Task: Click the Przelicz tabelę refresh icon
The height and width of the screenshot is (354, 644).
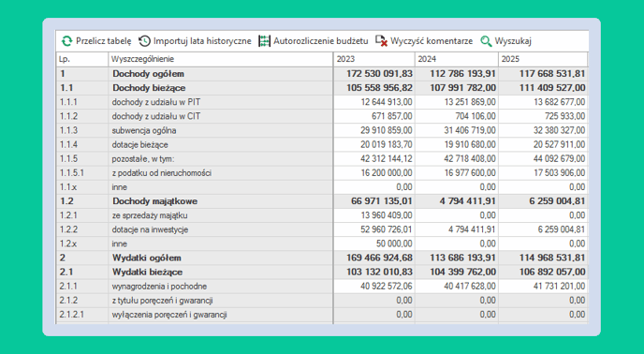Action: pyautogui.click(x=66, y=41)
